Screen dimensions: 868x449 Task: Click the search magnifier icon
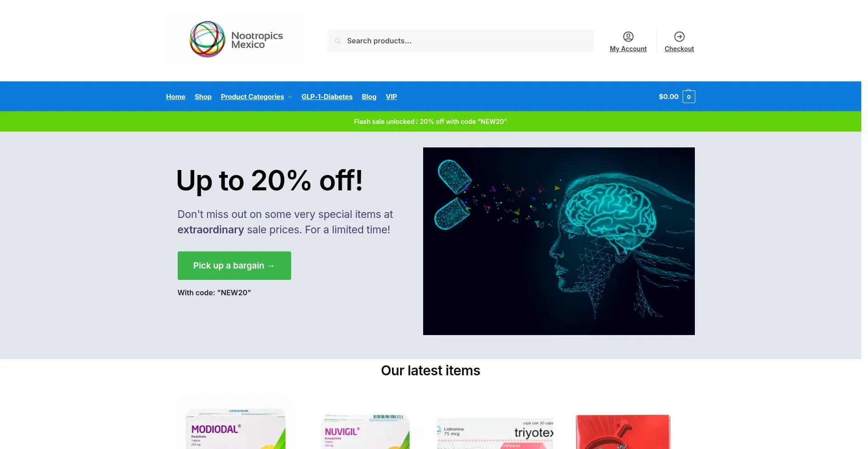[x=337, y=41]
